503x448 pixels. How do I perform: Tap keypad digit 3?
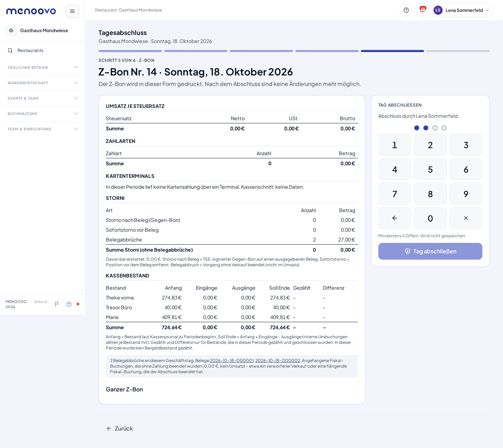(x=466, y=145)
